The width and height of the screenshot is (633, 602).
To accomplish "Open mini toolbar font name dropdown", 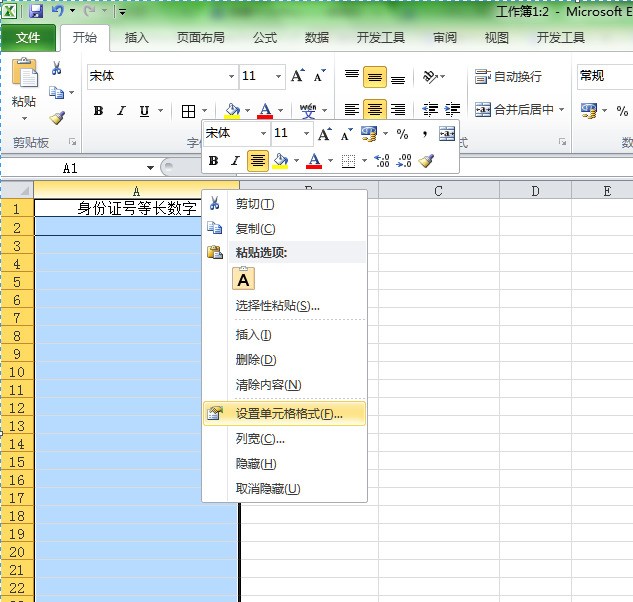I will [263, 134].
